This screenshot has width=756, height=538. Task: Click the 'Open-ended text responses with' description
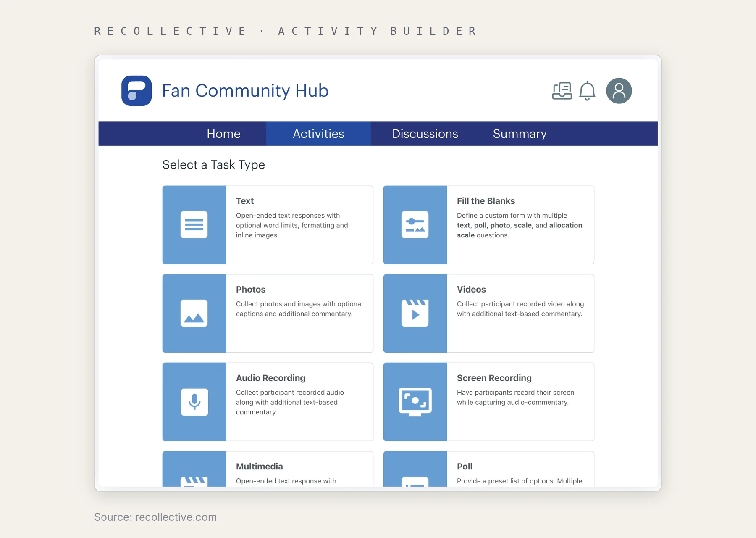point(292,225)
